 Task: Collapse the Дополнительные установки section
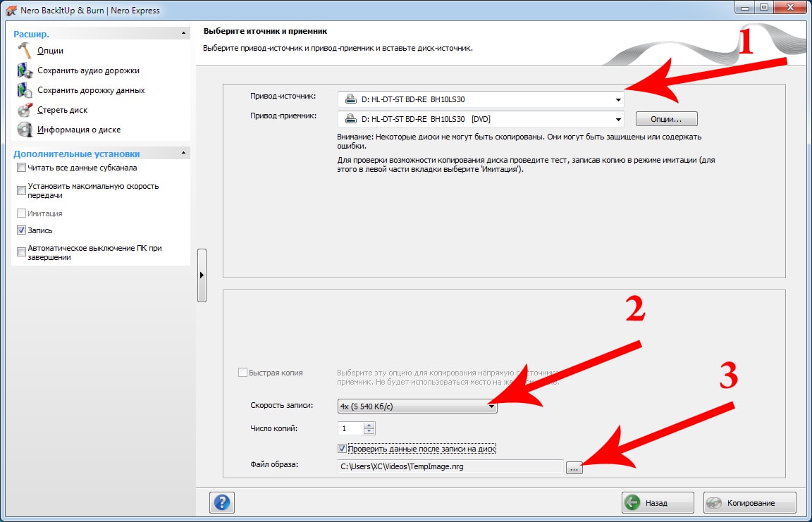click(x=183, y=153)
